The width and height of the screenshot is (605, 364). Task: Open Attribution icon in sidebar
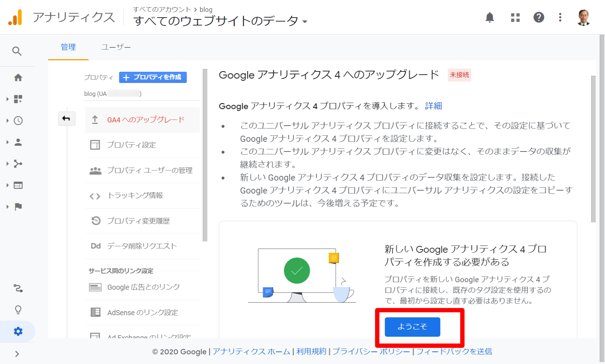[18, 288]
